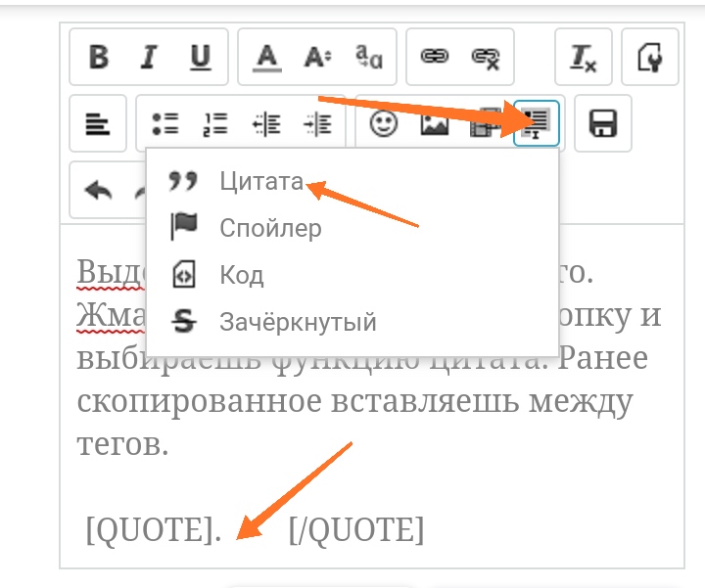Screen dimensions: 705x588
Task: Click the insert image icon
Action: [434, 124]
